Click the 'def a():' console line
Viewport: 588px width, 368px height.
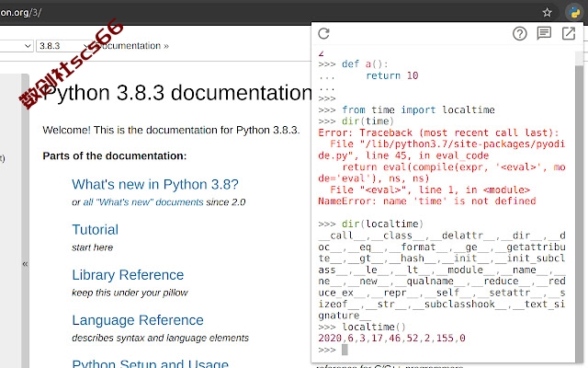pyautogui.click(x=365, y=63)
